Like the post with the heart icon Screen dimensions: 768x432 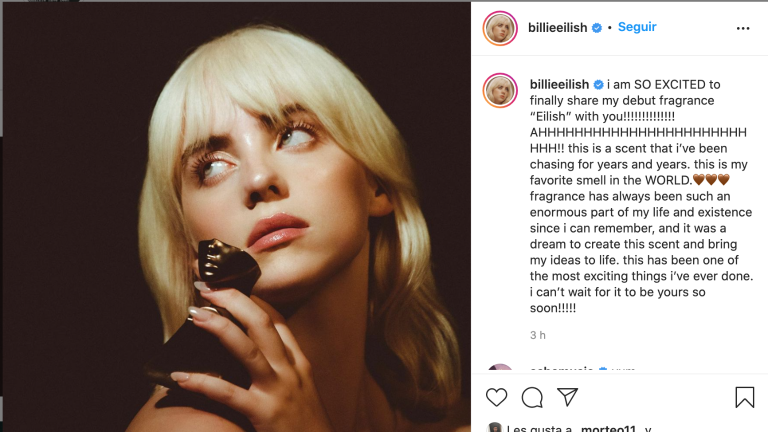tap(497, 397)
